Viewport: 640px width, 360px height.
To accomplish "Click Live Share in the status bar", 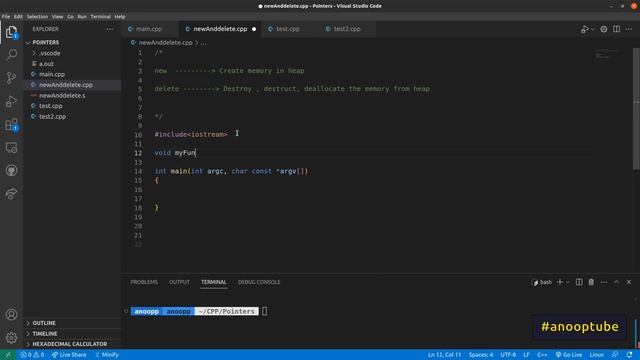I will click(x=69, y=355).
